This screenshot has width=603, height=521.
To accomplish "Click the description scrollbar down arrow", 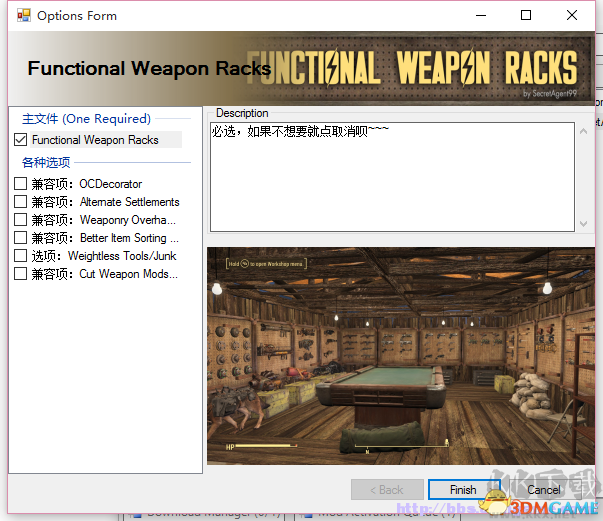I will pyautogui.click(x=583, y=223).
